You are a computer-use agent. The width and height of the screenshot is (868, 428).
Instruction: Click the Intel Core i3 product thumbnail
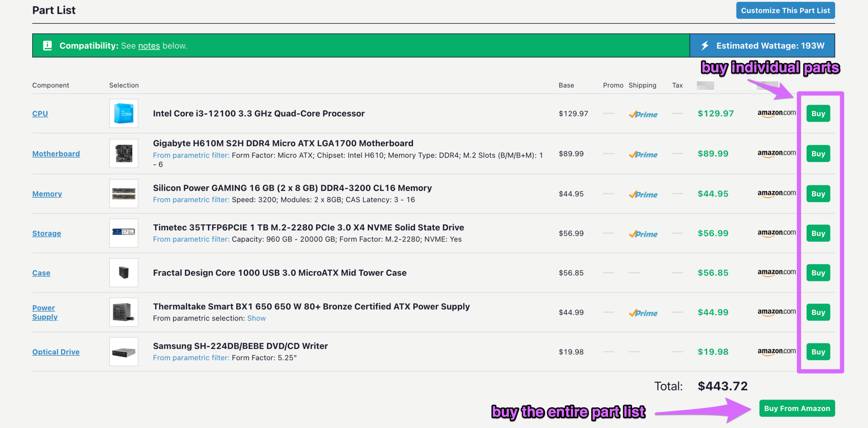pos(124,114)
